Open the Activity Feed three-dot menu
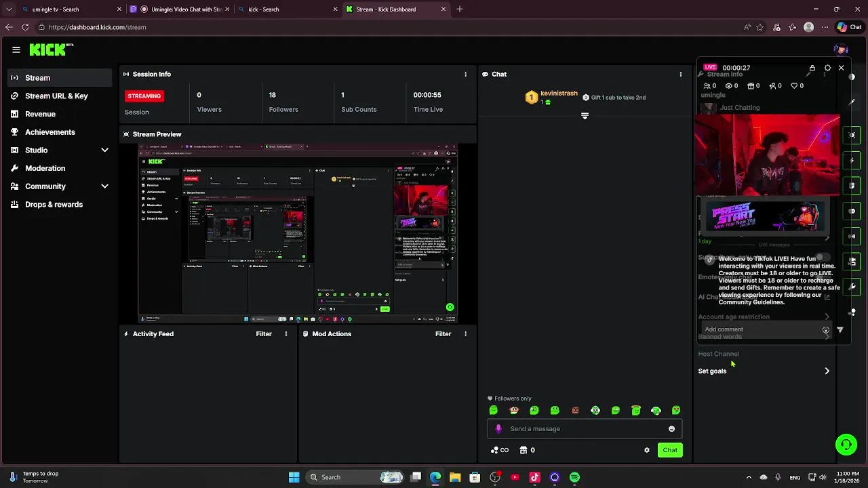 (x=286, y=333)
